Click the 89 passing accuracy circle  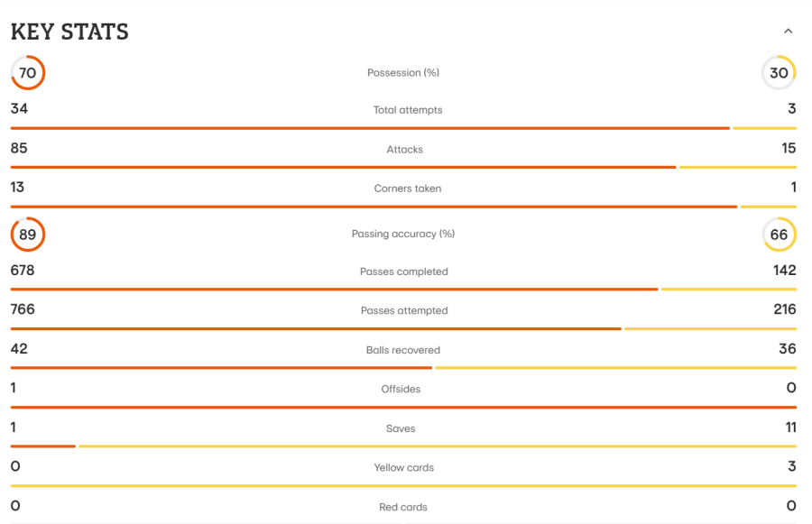(28, 234)
